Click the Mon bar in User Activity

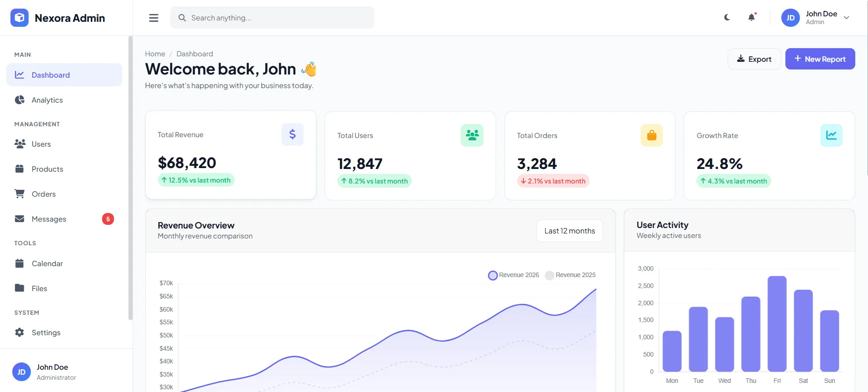point(672,351)
